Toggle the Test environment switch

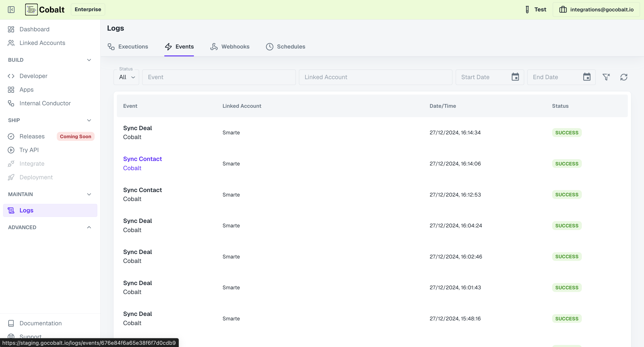click(535, 9)
